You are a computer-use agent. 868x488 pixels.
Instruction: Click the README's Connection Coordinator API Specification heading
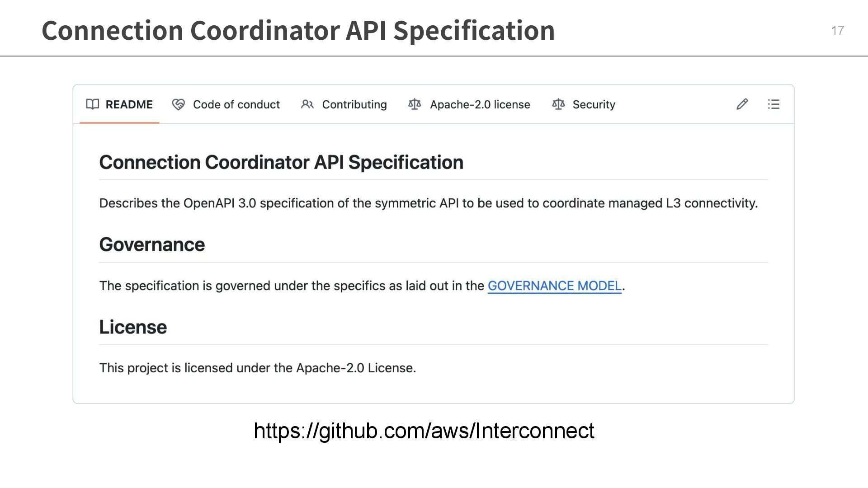[281, 162]
